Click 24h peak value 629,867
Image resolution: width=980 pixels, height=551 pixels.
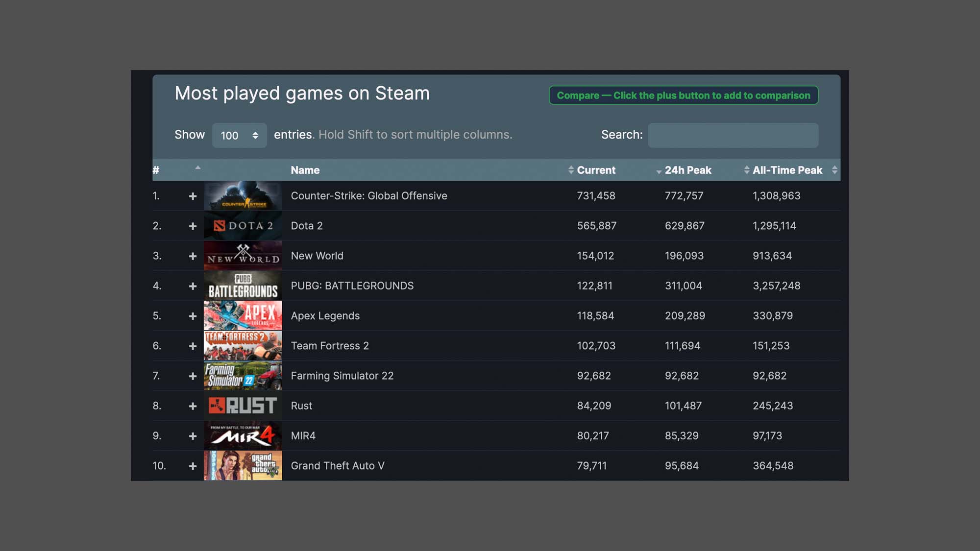(685, 226)
